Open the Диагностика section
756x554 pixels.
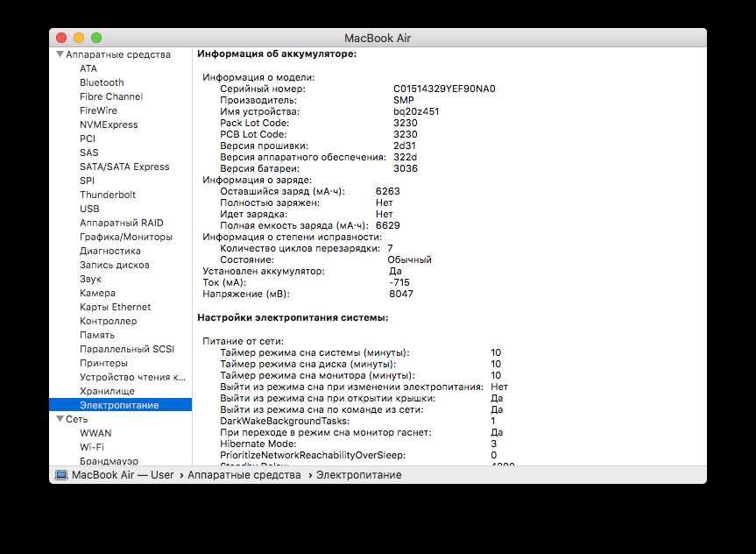coord(110,251)
